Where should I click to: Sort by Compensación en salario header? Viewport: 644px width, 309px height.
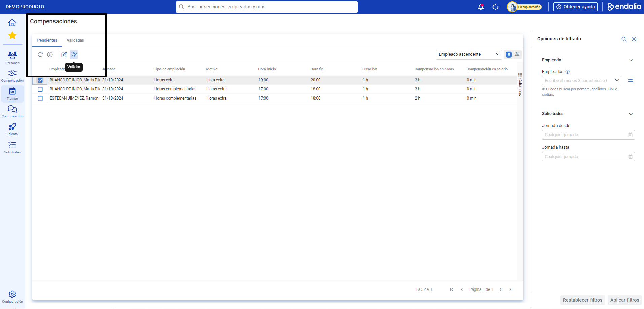click(x=487, y=69)
